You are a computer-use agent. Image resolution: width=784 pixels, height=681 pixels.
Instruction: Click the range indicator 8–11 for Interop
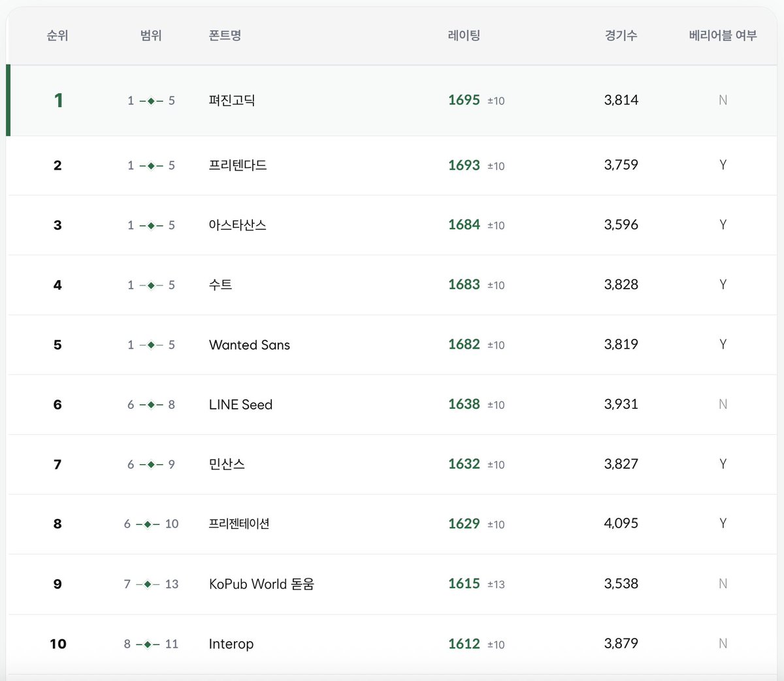151,644
